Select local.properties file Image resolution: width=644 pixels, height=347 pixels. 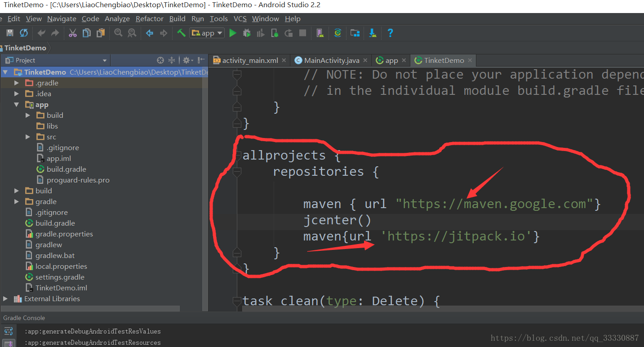[x=61, y=266]
